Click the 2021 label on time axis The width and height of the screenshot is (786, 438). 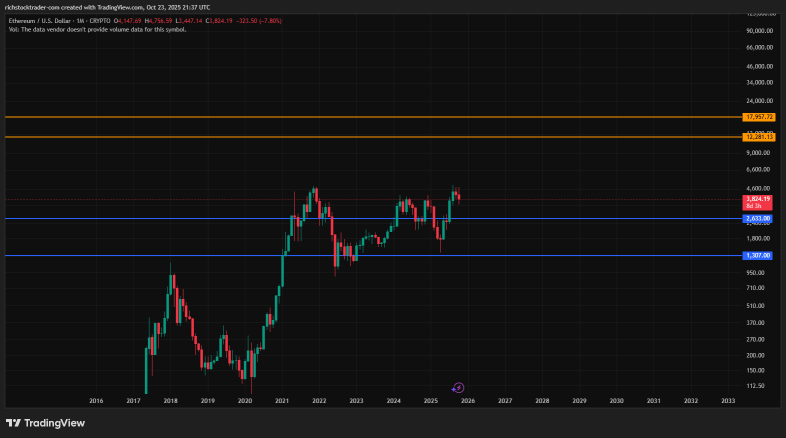[x=282, y=401]
